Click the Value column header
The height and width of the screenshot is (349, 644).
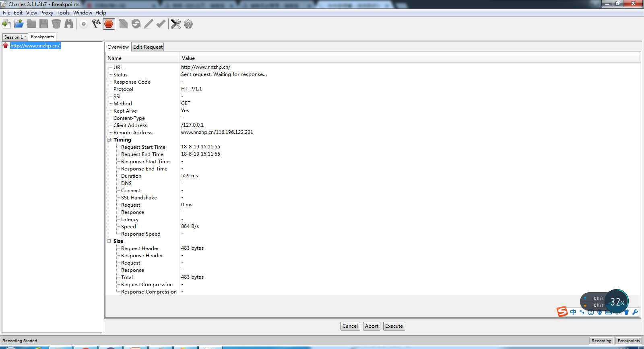point(410,58)
